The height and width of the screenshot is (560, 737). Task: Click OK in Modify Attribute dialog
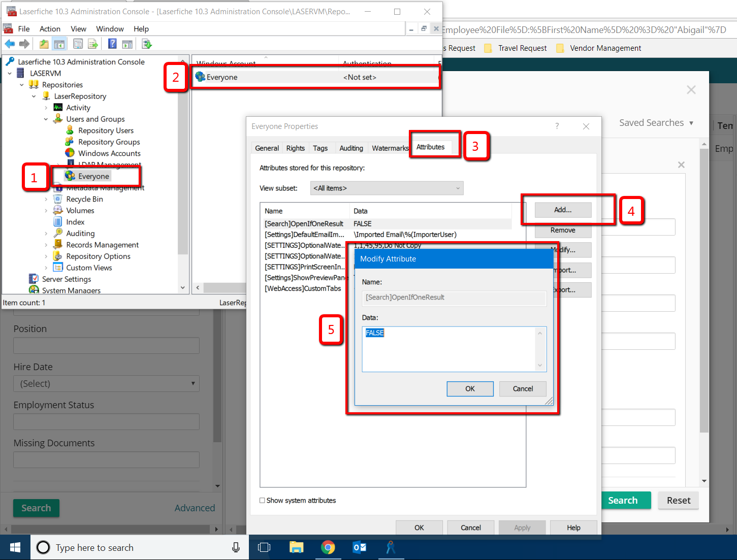coord(470,388)
